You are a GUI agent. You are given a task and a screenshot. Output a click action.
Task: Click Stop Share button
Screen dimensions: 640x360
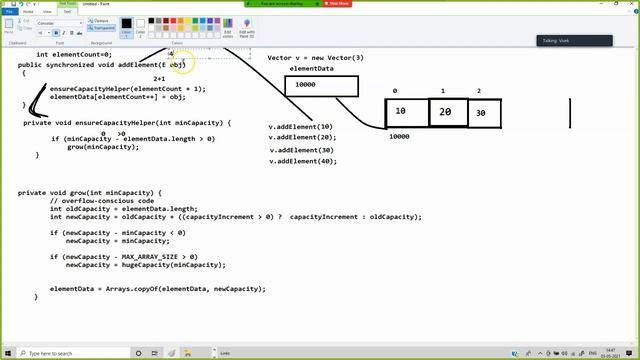coord(337,3)
